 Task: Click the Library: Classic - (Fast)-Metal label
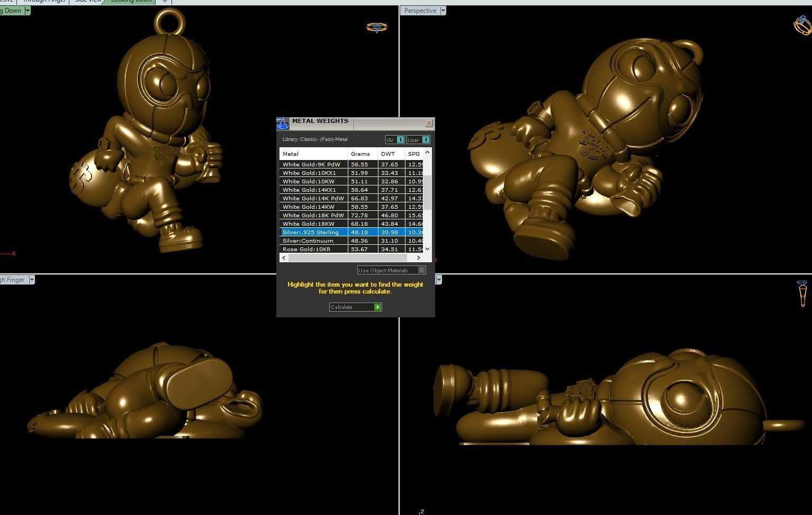click(x=315, y=139)
